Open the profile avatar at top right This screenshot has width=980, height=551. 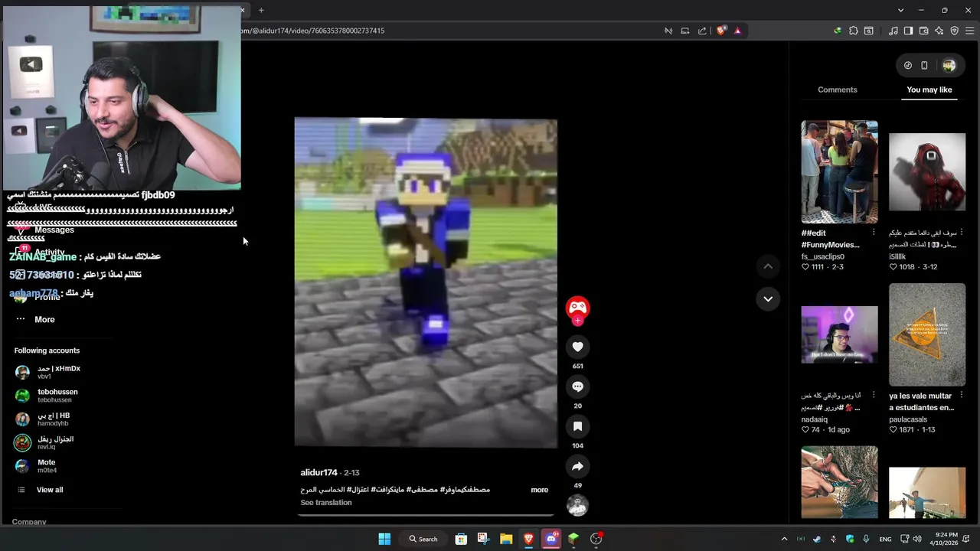coord(949,66)
